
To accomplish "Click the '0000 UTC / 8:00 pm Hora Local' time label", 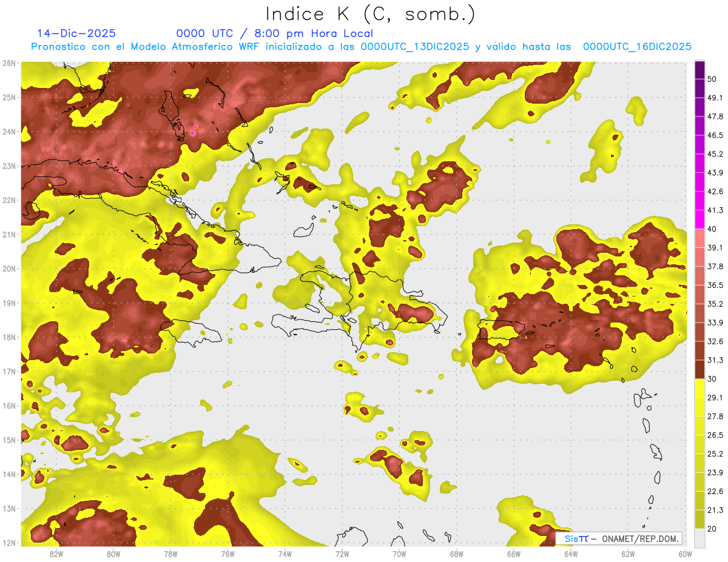I will [x=275, y=34].
